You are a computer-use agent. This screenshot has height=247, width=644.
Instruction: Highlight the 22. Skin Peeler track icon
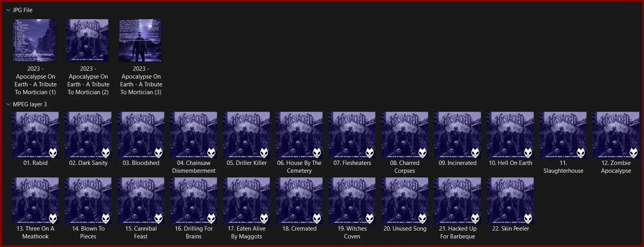tap(510, 201)
